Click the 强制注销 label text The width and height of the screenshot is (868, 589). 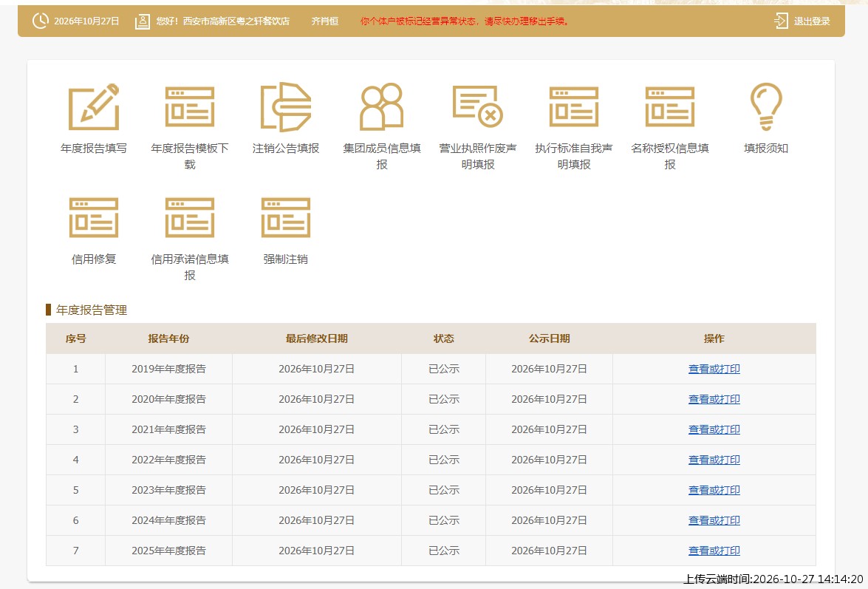[x=286, y=259]
